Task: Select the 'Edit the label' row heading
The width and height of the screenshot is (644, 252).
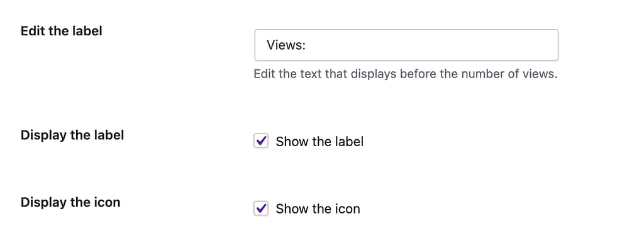Action: tap(61, 31)
